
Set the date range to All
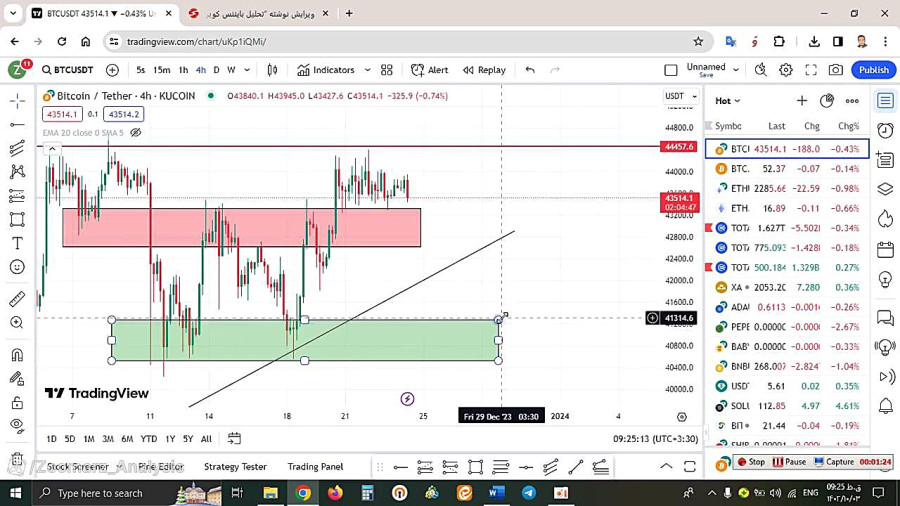coord(206,439)
